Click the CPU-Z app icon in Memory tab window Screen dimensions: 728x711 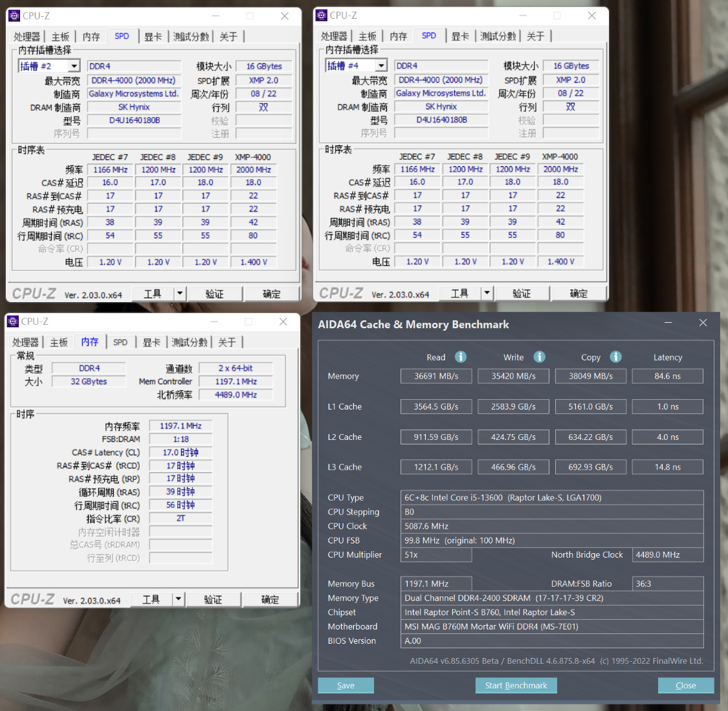[13, 321]
